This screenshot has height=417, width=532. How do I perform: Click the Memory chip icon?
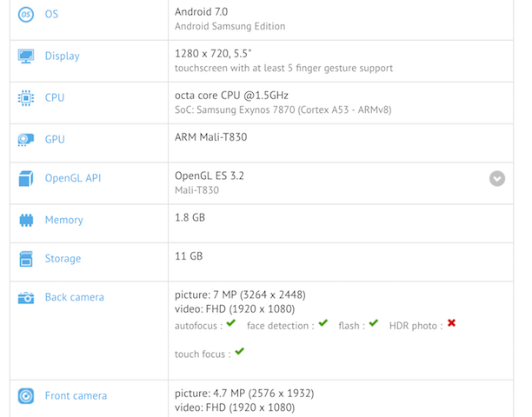(x=26, y=221)
